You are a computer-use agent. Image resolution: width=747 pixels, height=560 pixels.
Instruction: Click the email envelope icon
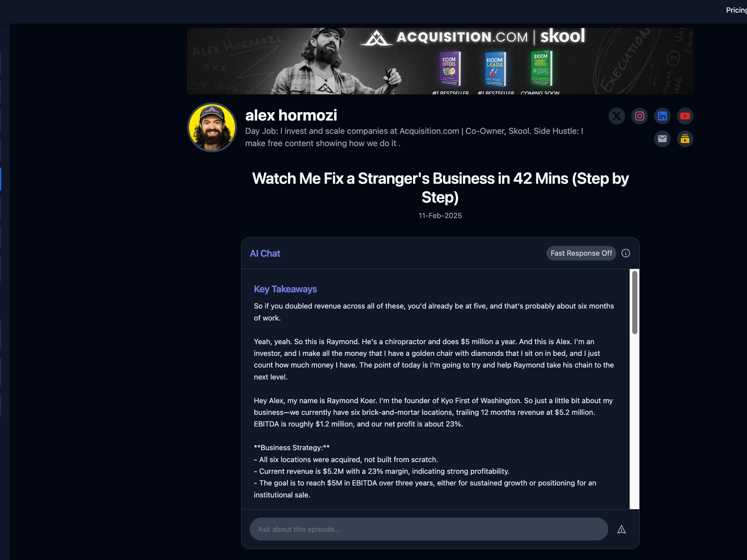[x=662, y=139]
